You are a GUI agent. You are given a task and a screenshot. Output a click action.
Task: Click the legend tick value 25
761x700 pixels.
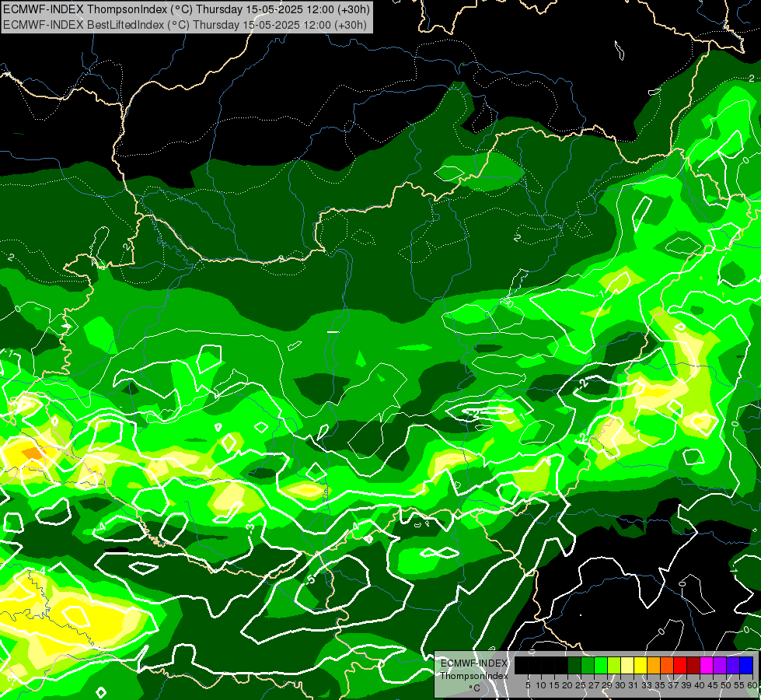click(x=581, y=685)
